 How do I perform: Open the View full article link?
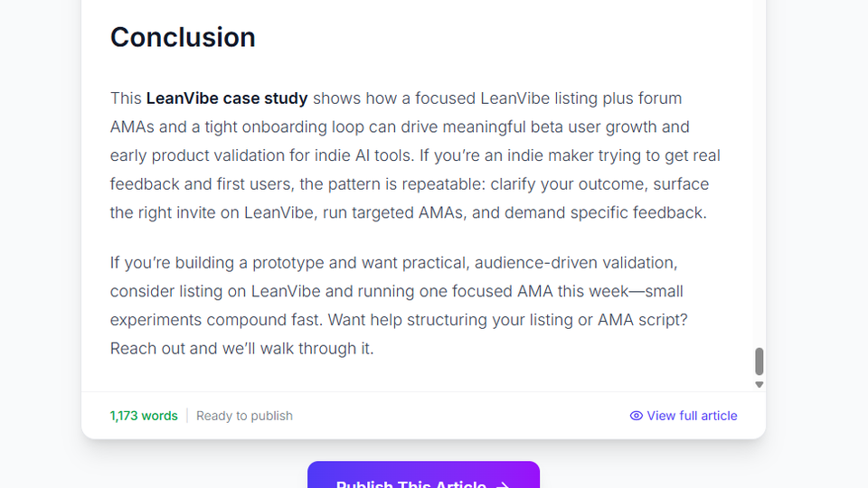point(692,416)
